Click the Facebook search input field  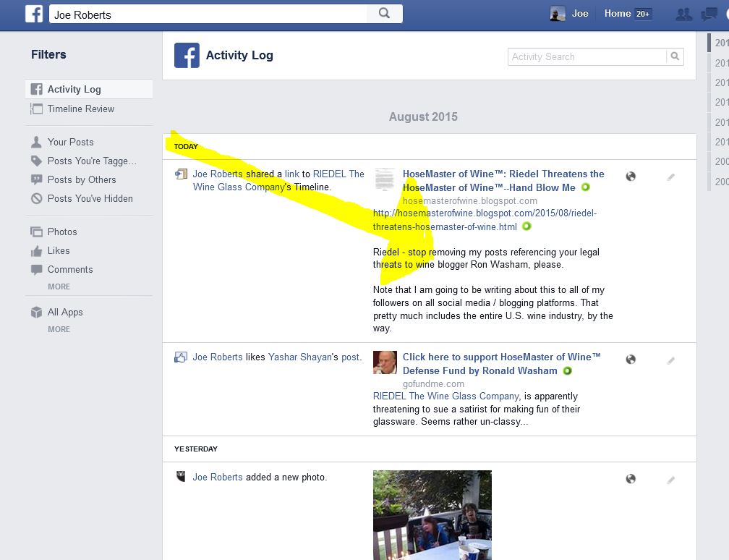208,14
